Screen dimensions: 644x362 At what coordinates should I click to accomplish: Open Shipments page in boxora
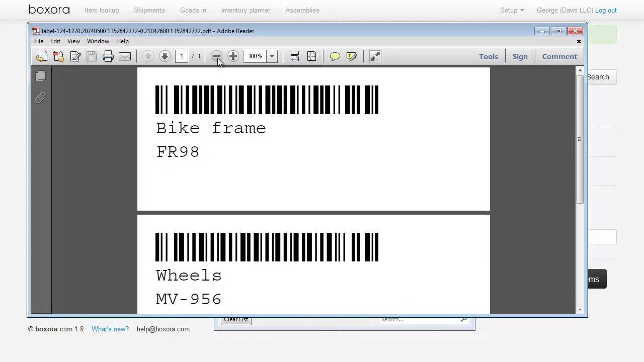pos(149,10)
